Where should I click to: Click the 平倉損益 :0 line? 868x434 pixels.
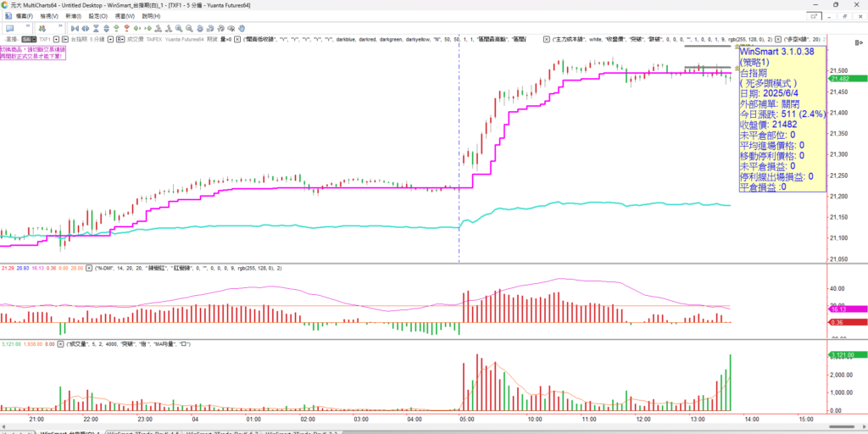tap(763, 187)
